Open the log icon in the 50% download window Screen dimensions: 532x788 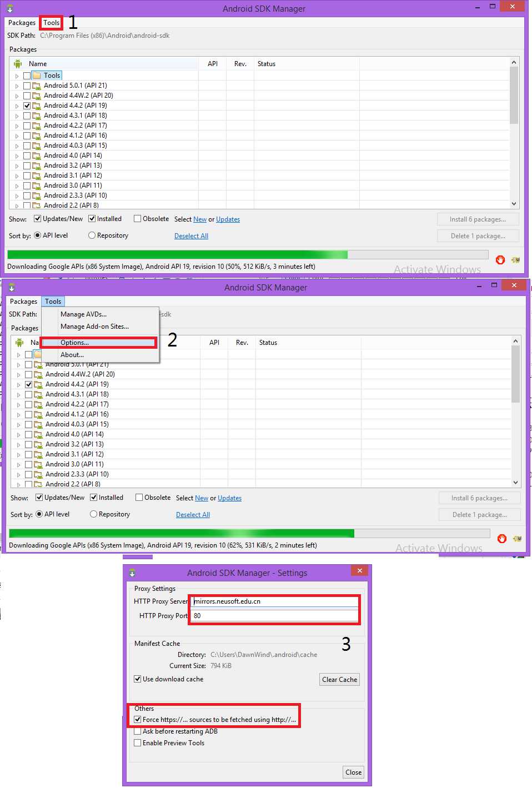tap(516, 260)
